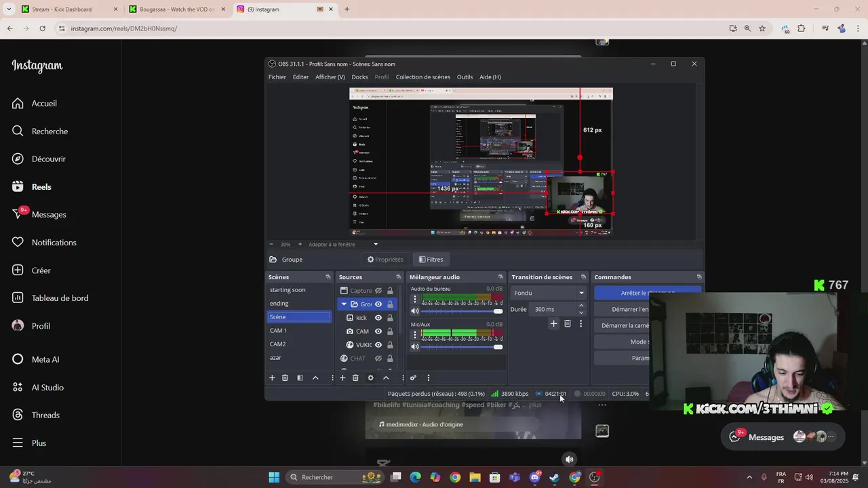Open source properties gear icon
868x488 pixels.
(x=370, y=378)
